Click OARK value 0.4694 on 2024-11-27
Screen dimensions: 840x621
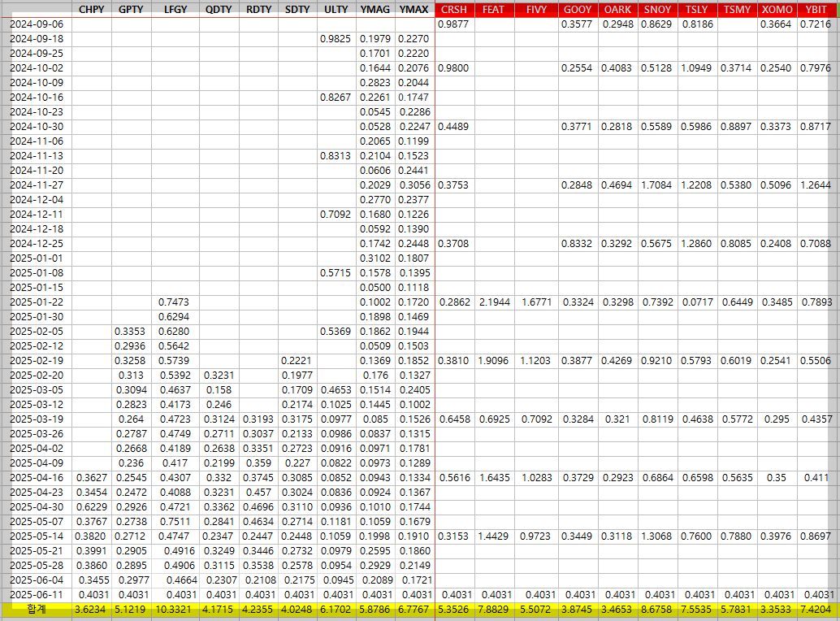(617, 185)
